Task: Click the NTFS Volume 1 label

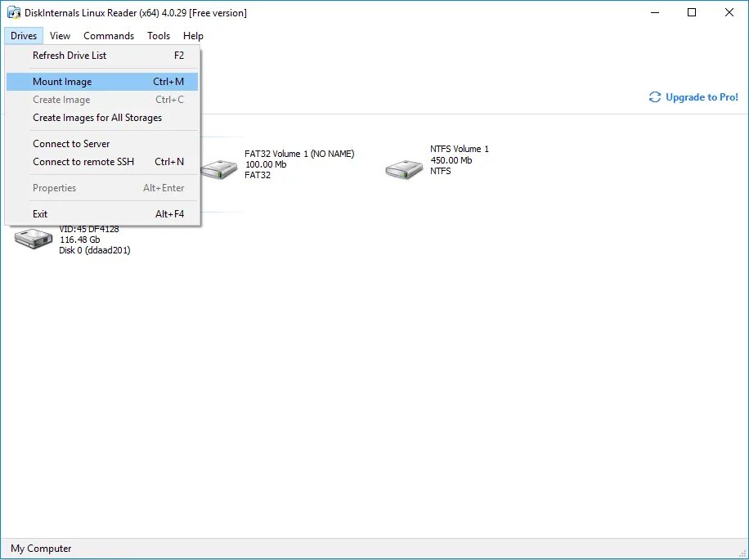Action: pos(460,149)
